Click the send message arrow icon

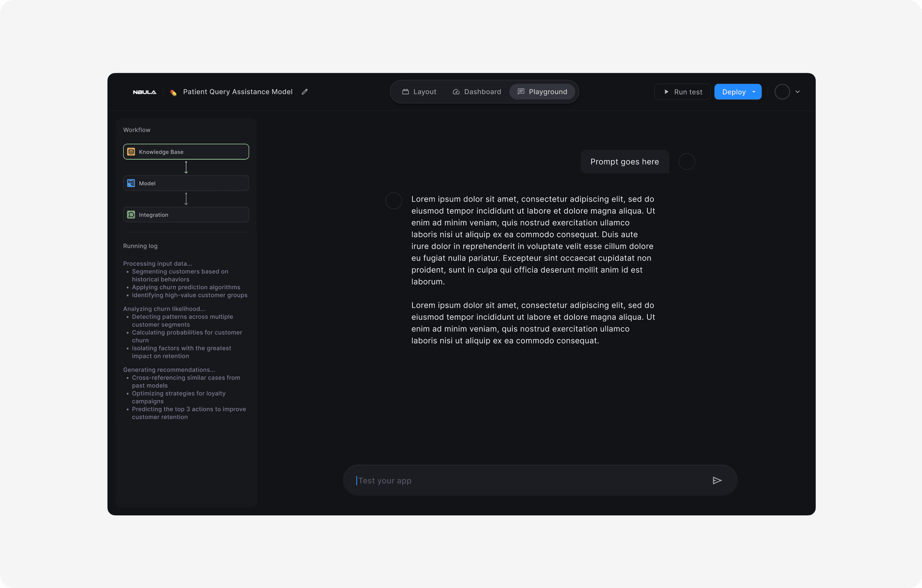point(717,480)
